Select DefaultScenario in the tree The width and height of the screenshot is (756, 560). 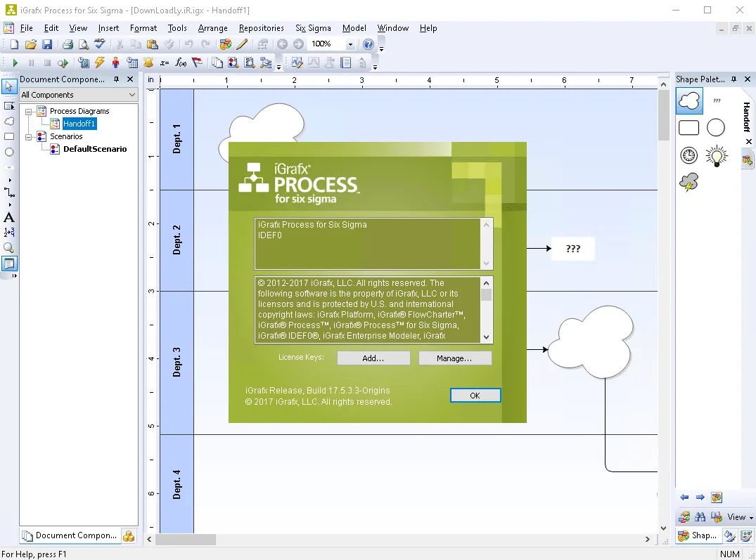pyautogui.click(x=95, y=149)
